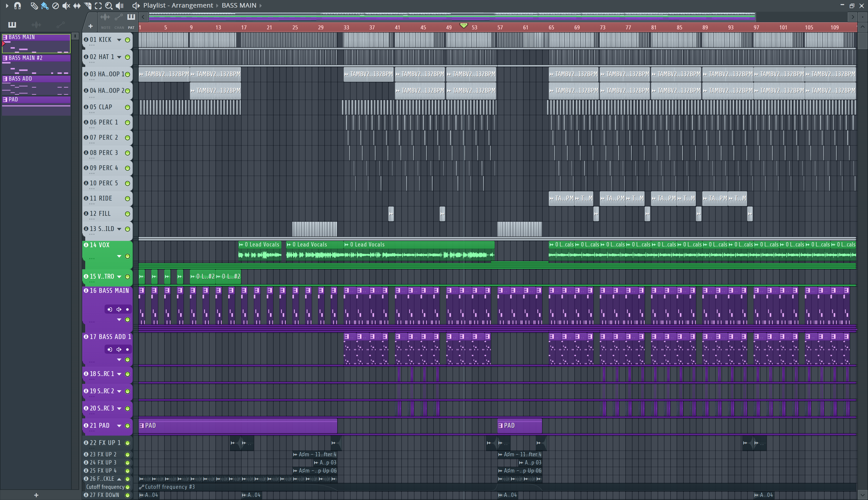The width and height of the screenshot is (868, 500).
Task: Mute the 02 HAT 1 track
Action: click(128, 57)
